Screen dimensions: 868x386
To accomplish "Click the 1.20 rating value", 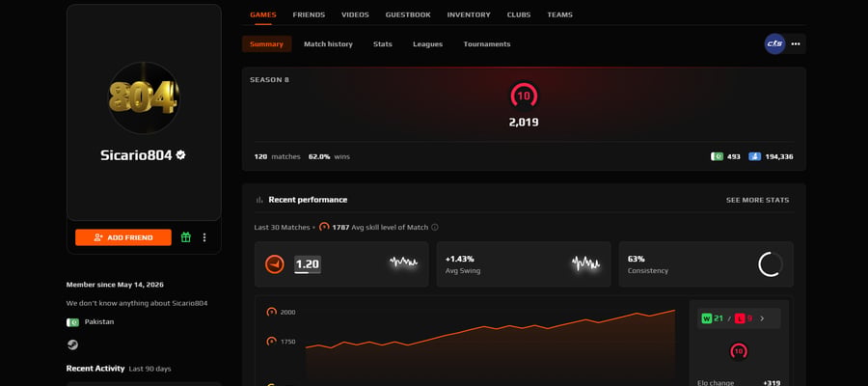I will [308, 264].
